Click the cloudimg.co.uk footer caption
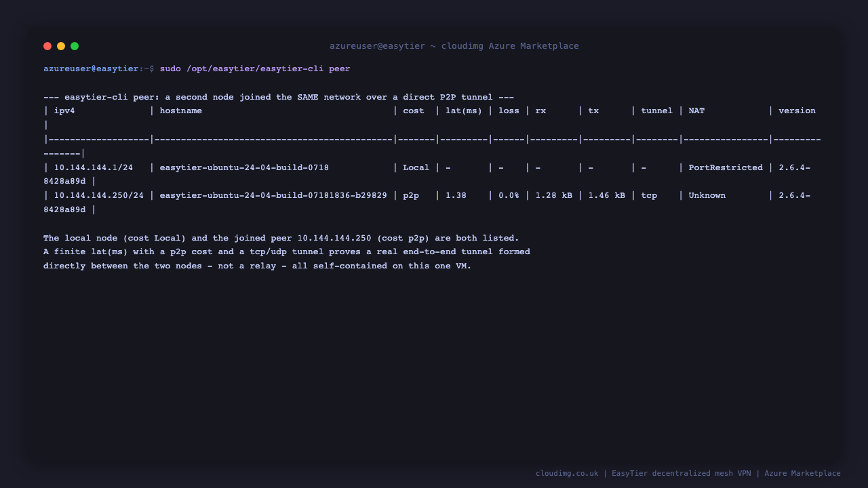This screenshot has height=488, width=868. (688, 474)
